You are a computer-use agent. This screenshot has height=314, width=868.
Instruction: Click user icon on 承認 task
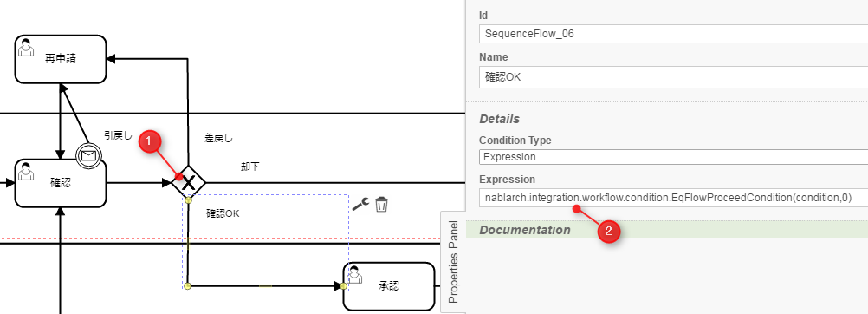[353, 274]
